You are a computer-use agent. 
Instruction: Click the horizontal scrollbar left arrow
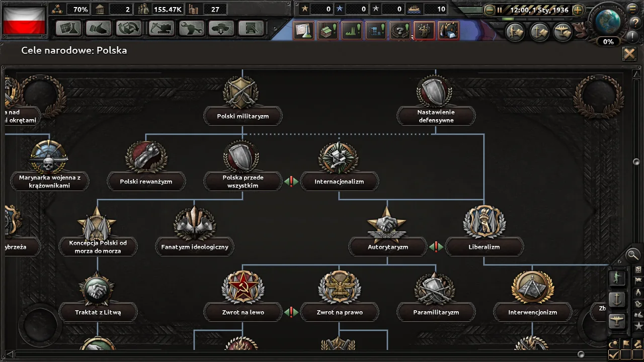tap(9, 354)
